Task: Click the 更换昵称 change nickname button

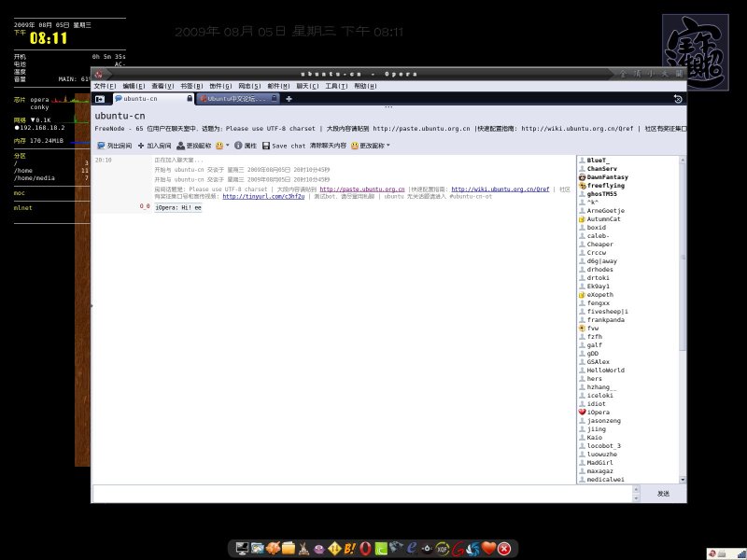Action: coord(193,146)
